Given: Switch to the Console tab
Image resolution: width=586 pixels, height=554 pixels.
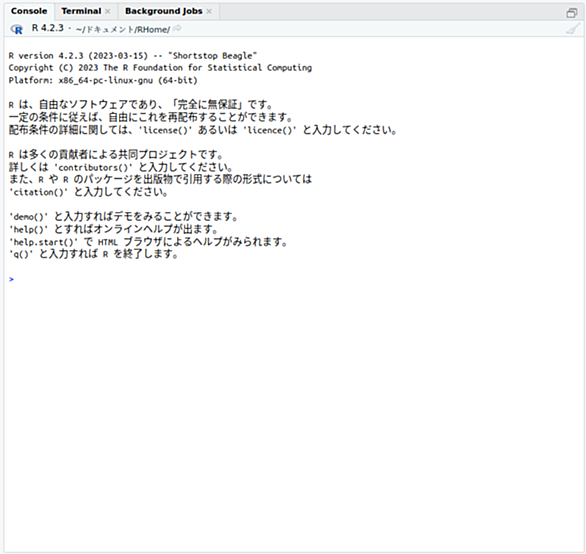Looking at the screenshot, I should [29, 11].
